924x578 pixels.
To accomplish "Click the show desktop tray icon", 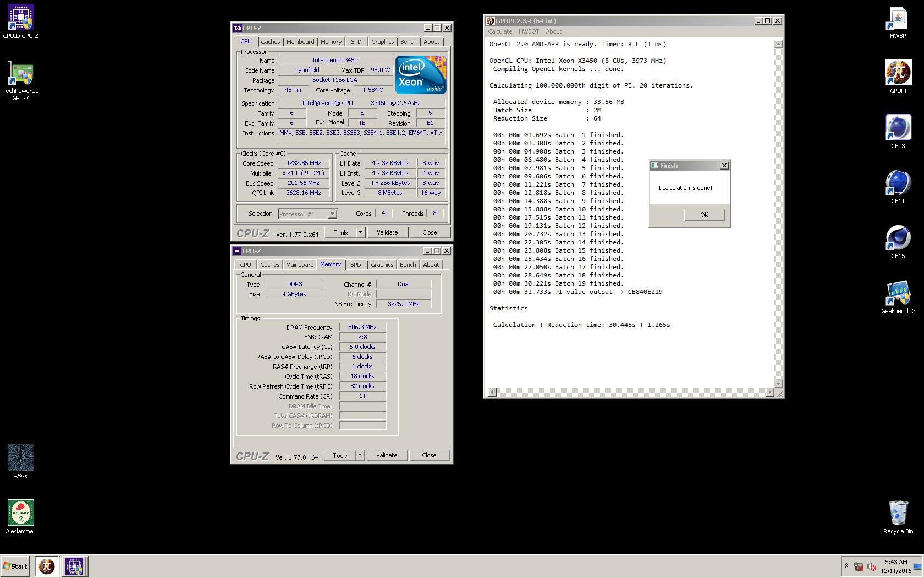I will tap(917, 566).
